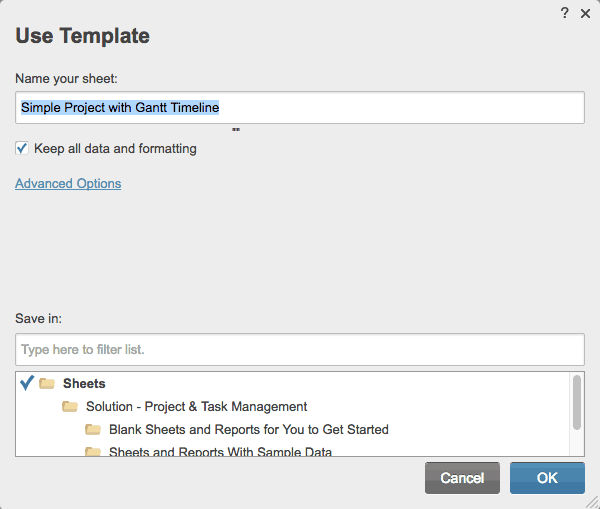The image size is (600, 509).
Task: Click the sheet name text field
Action: 300,107
